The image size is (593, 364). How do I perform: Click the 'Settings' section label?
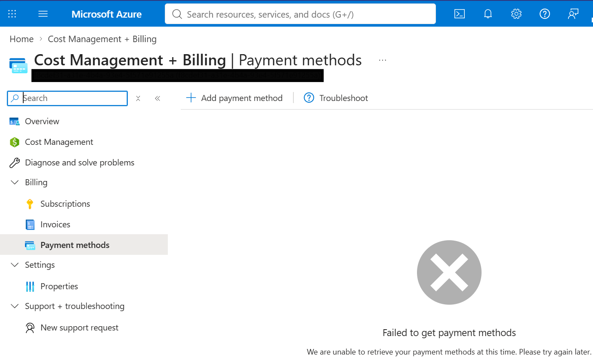coord(40,265)
